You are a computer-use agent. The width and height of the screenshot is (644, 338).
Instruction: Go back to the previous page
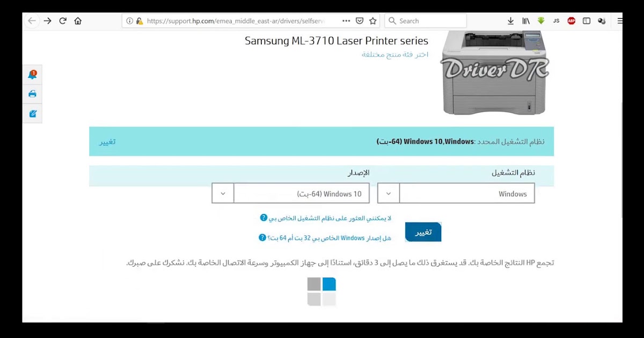coord(32,21)
